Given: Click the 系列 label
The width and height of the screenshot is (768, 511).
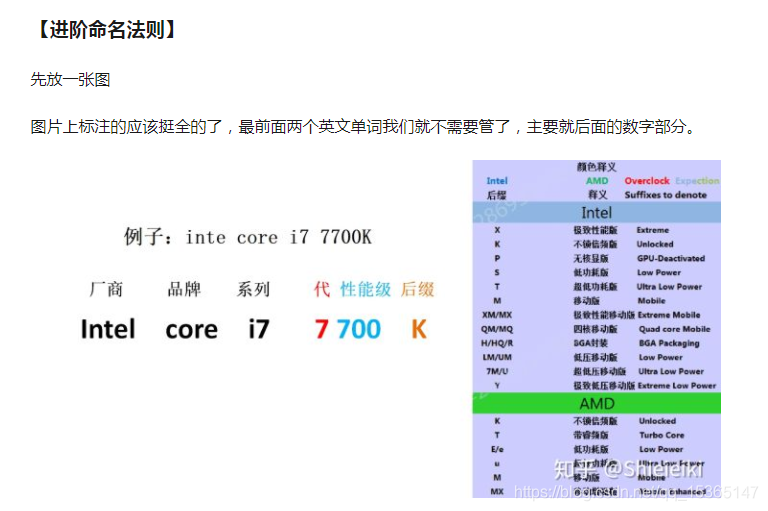Looking at the screenshot, I should 253,289.
